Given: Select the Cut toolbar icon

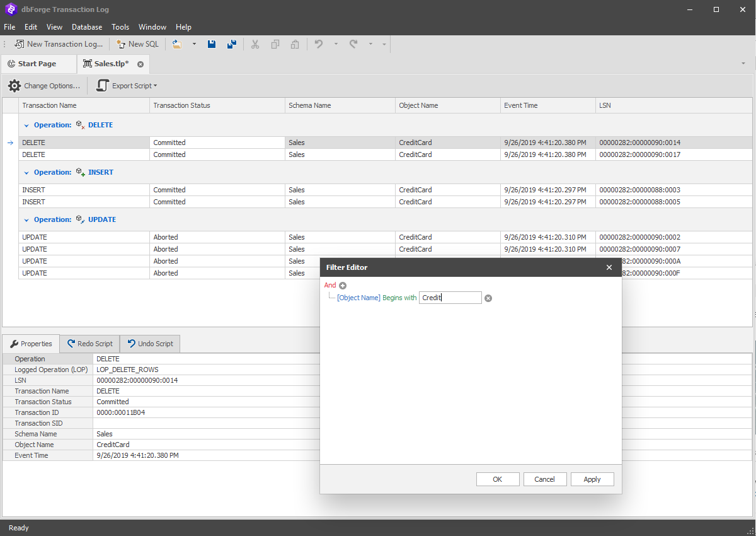Looking at the screenshot, I should click(255, 44).
